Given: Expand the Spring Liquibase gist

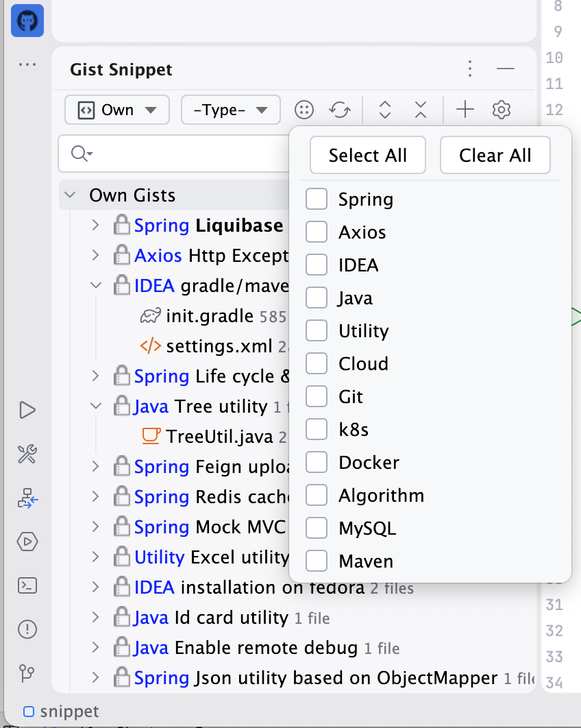Looking at the screenshot, I should tap(95, 225).
